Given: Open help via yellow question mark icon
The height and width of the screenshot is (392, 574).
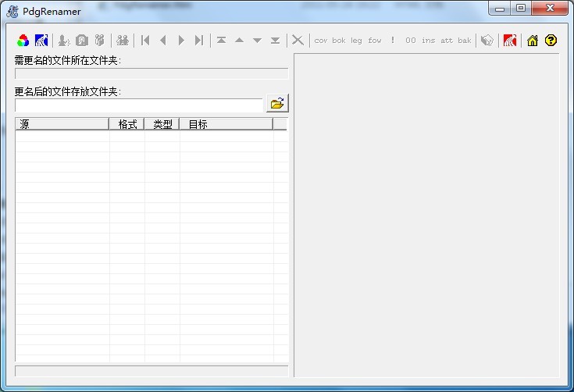Looking at the screenshot, I should click(x=551, y=41).
